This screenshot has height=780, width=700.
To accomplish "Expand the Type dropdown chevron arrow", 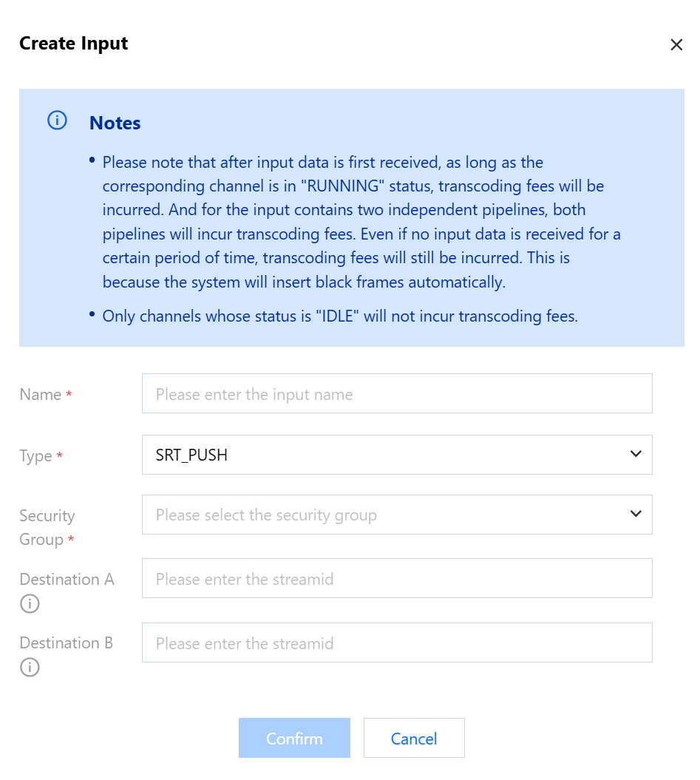I will pyautogui.click(x=636, y=454).
